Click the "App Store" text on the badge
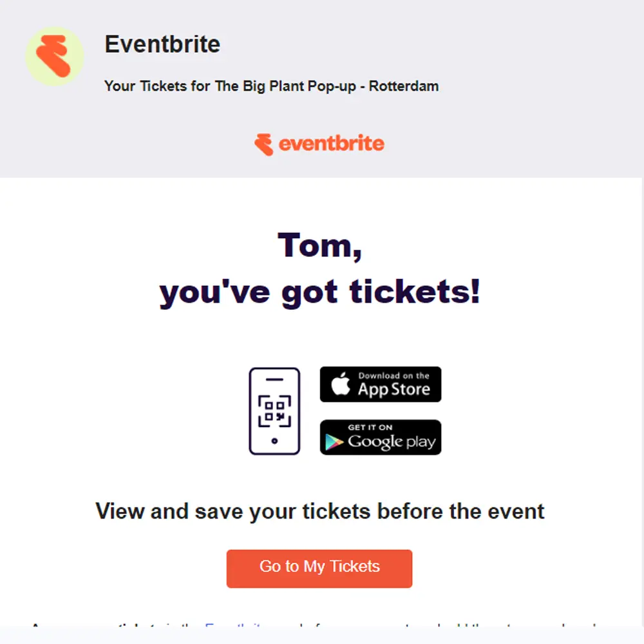This screenshot has width=644, height=644. point(393,390)
